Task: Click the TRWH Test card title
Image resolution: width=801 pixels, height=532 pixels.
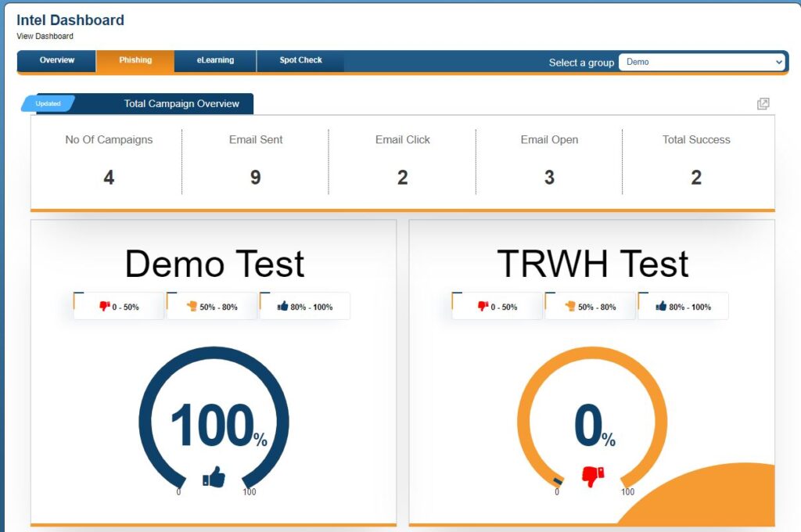Action: click(x=593, y=264)
